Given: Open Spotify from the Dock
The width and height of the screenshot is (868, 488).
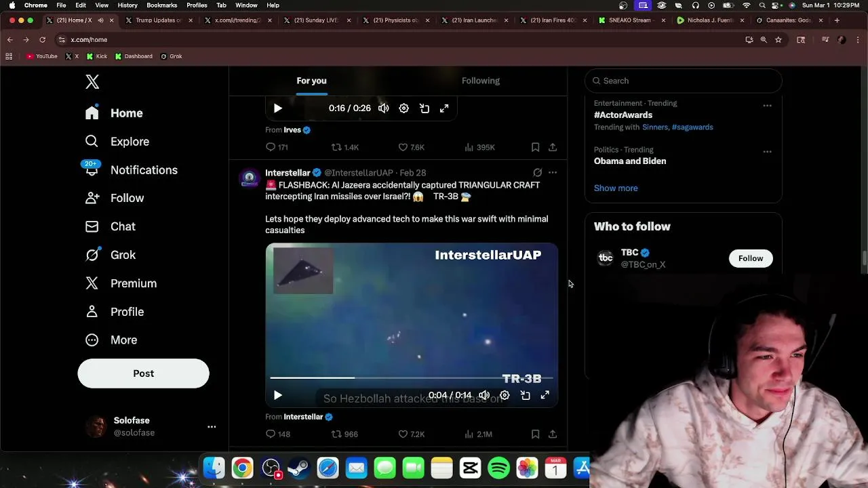Looking at the screenshot, I should [498, 468].
